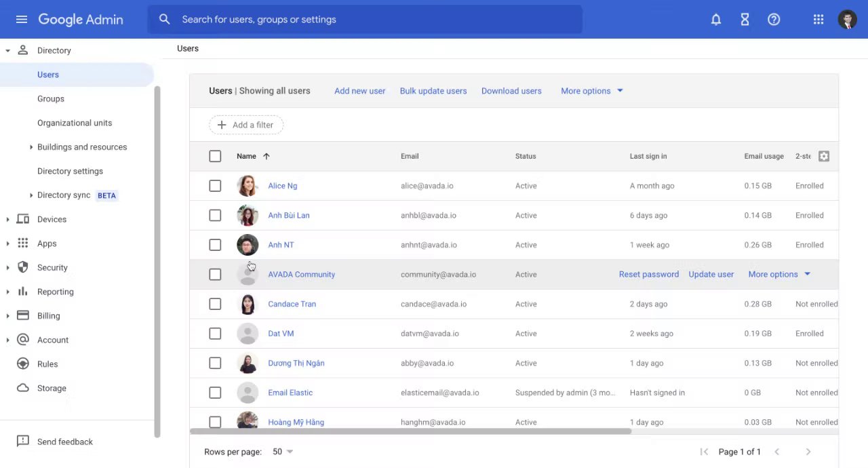Open Directory settings

point(70,171)
